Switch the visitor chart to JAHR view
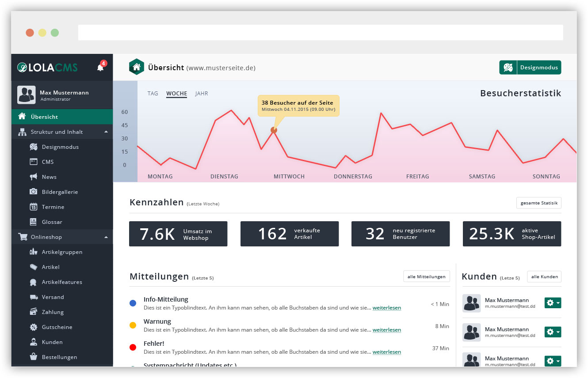Image resolution: width=588 pixels, height=378 pixels. (x=202, y=94)
